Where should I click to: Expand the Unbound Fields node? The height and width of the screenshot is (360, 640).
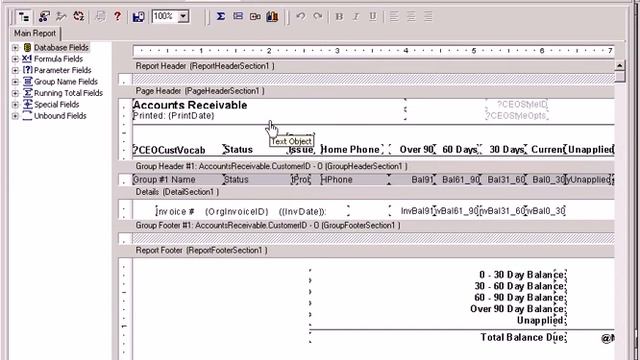(x=15, y=116)
